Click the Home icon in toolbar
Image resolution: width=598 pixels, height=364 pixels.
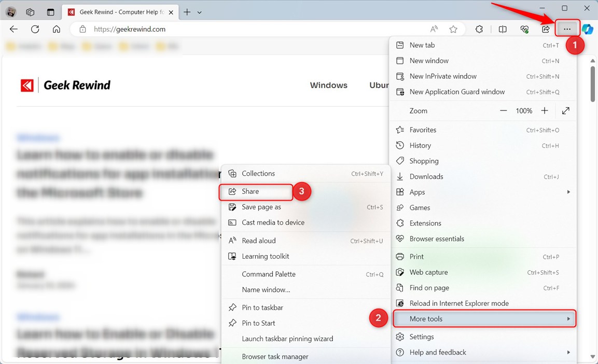click(x=57, y=29)
